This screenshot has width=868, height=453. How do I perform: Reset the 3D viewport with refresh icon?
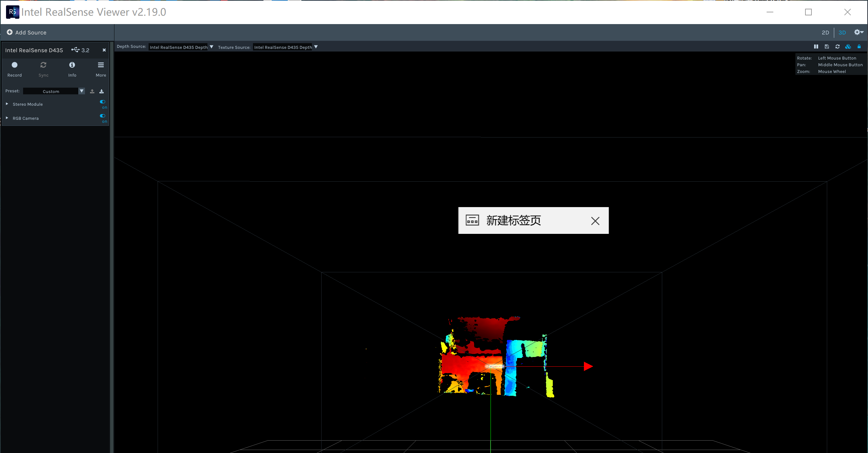(x=837, y=47)
